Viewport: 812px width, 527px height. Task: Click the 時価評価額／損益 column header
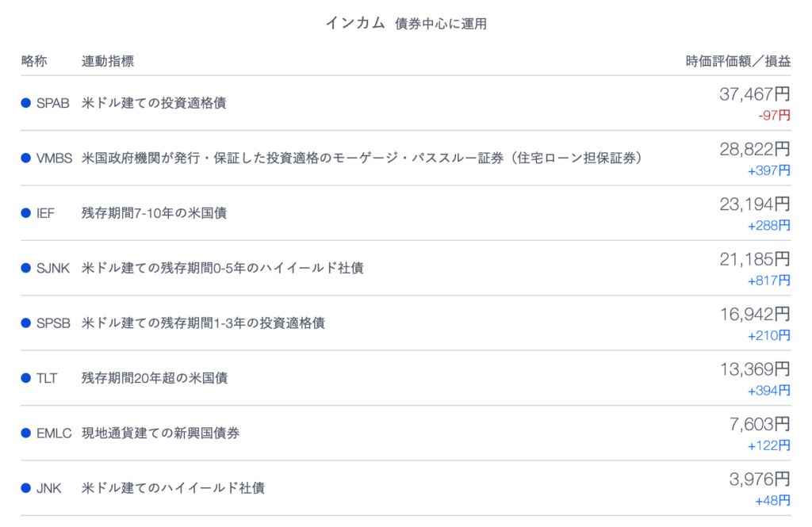pos(738,61)
